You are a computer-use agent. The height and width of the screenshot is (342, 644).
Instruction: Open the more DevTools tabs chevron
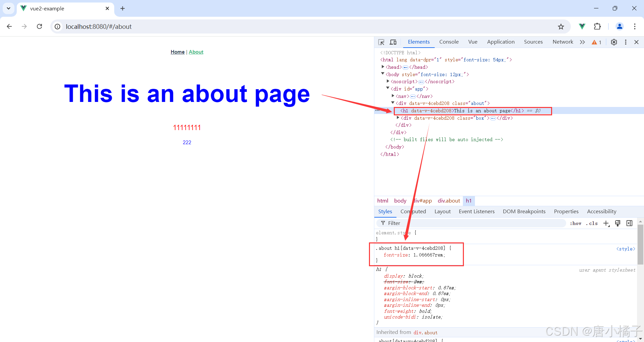(x=582, y=42)
